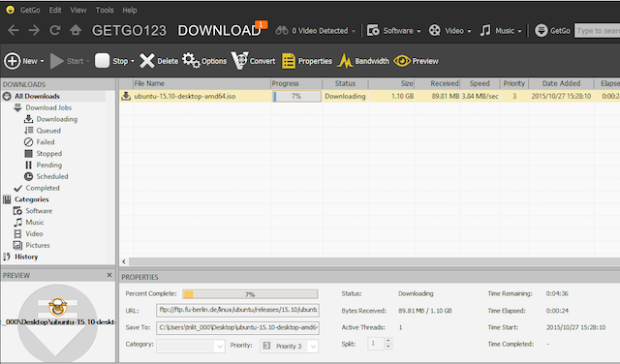Select ubuntu-15.10-desktop-amd64.iso download row
This screenshot has width=620, height=364.
coord(369,96)
